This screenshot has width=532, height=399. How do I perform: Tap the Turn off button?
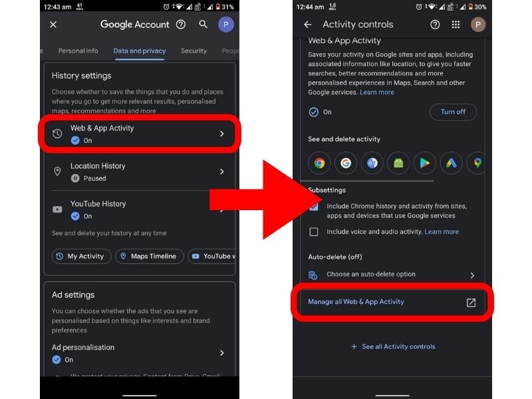(453, 112)
